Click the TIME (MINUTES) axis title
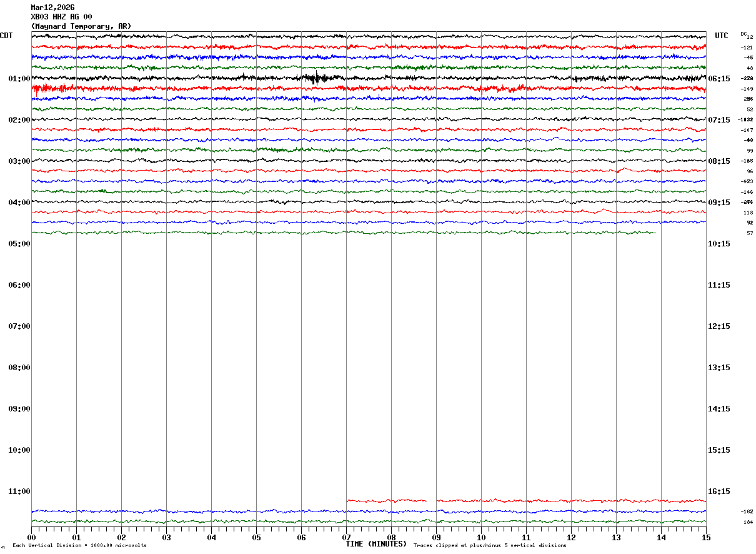The image size is (756, 554). 376,544
